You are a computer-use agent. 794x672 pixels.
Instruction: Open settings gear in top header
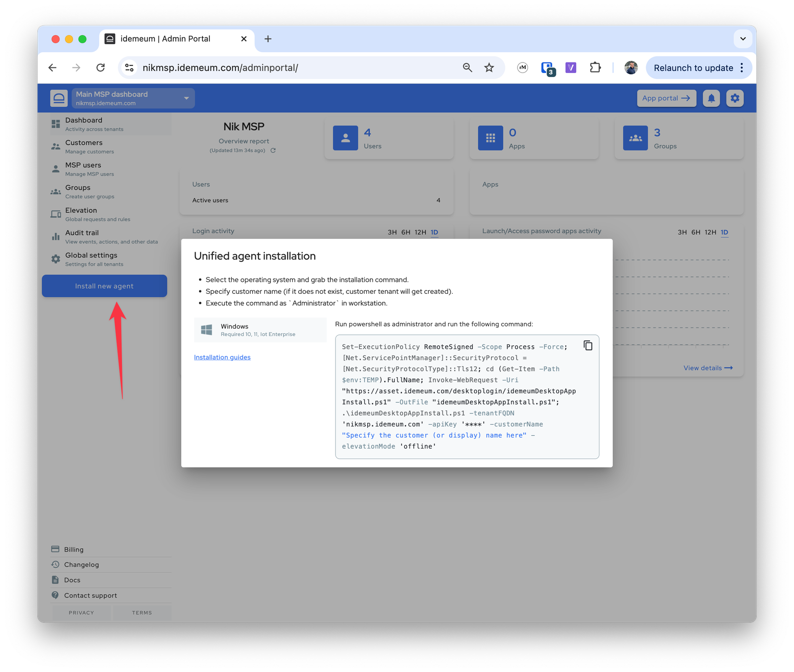(x=735, y=98)
